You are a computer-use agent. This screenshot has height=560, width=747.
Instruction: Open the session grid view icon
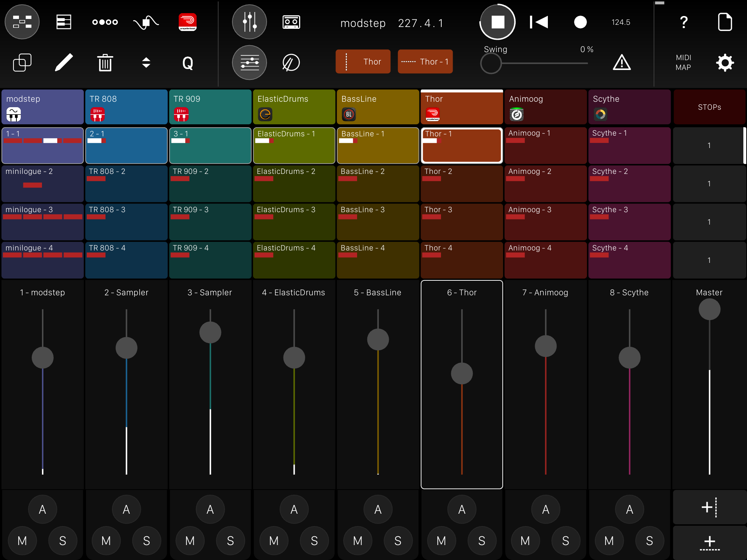tap(22, 22)
